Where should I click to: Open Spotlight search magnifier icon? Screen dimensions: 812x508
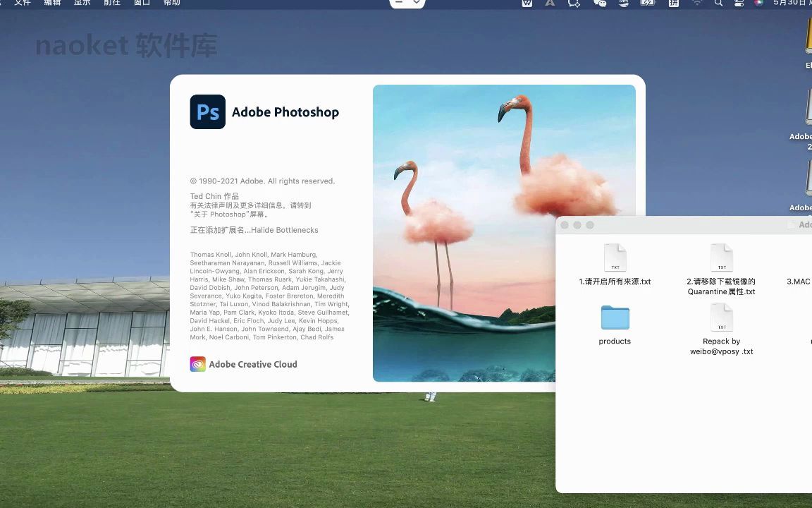tap(718, 3)
